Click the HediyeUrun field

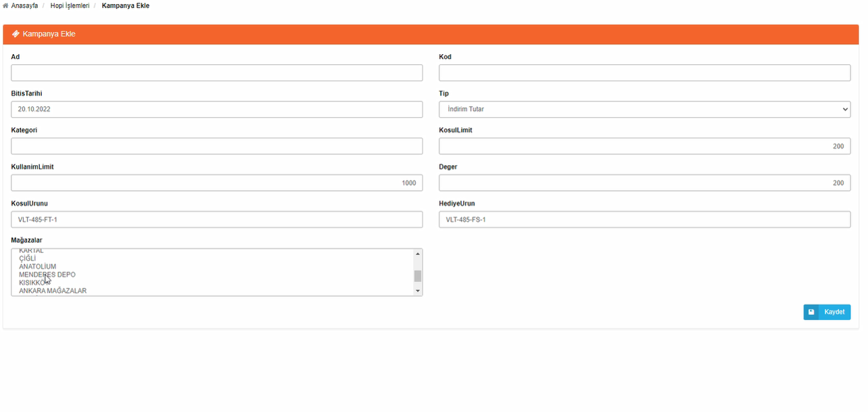pos(644,219)
